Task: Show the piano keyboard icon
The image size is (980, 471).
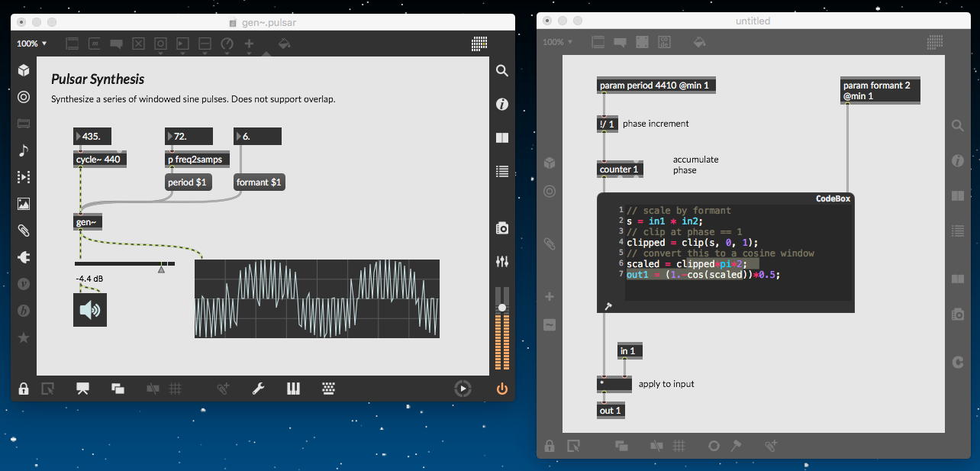Action: click(293, 389)
